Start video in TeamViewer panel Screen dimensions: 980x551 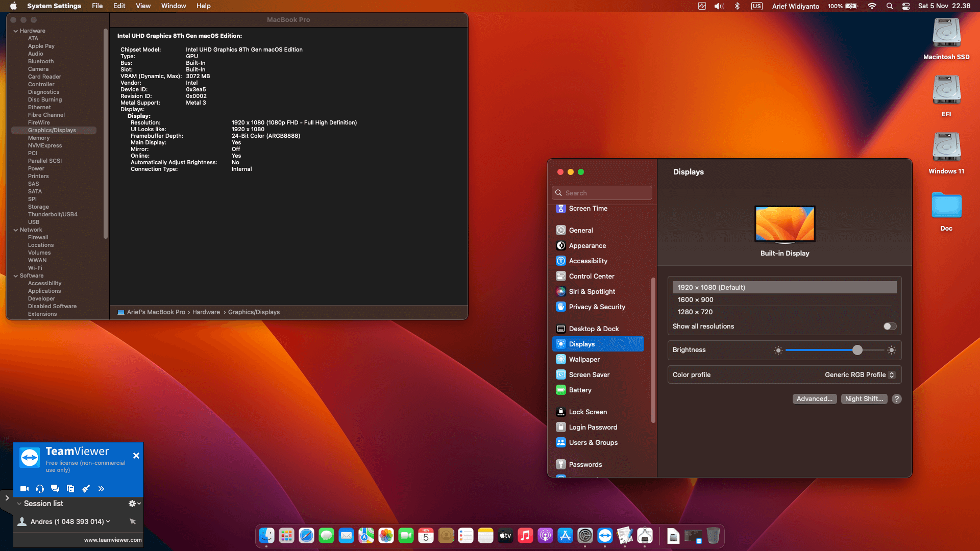(24, 489)
